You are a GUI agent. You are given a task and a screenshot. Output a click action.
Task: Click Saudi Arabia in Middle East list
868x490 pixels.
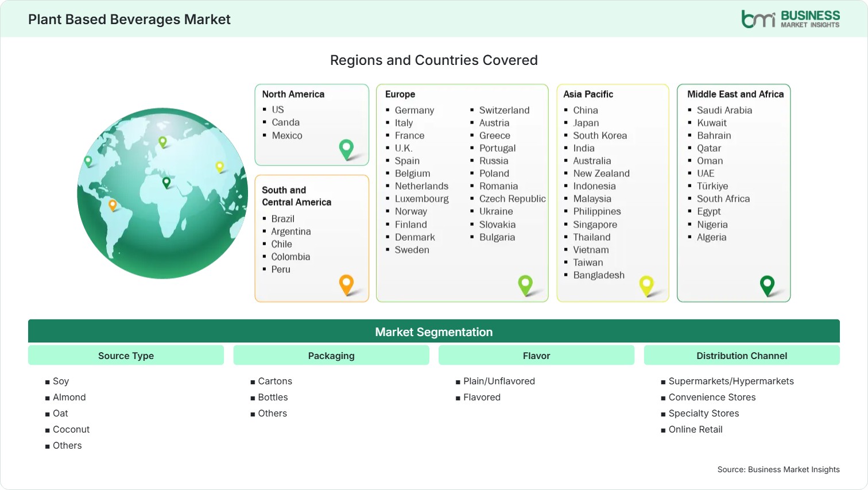pyautogui.click(x=724, y=110)
